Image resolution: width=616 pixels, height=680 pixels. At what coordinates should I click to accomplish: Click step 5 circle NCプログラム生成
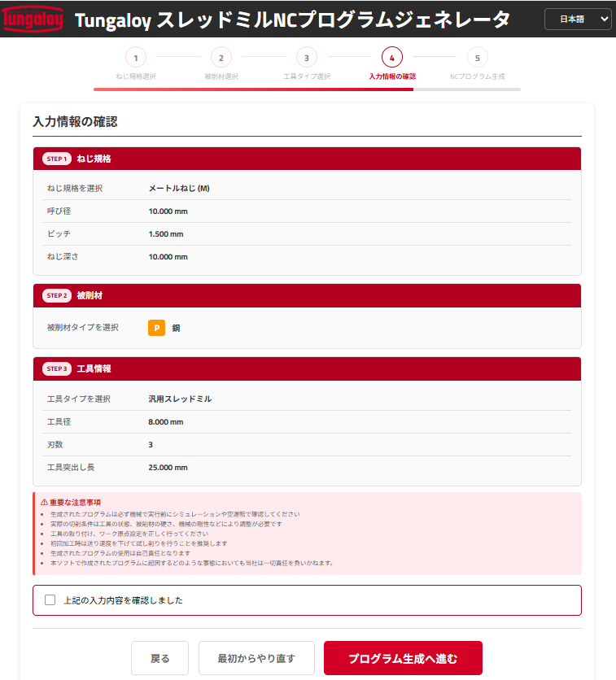(x=477, y=58)
